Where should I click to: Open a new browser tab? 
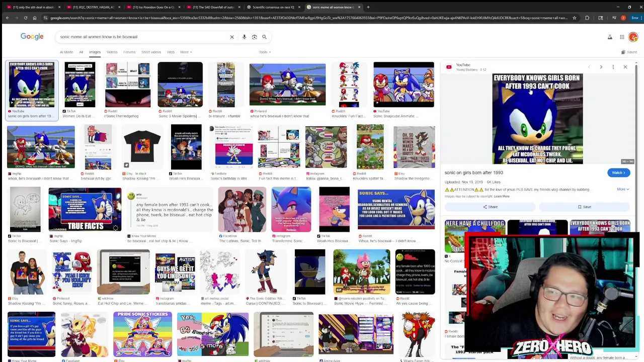(x=368, y=7)
